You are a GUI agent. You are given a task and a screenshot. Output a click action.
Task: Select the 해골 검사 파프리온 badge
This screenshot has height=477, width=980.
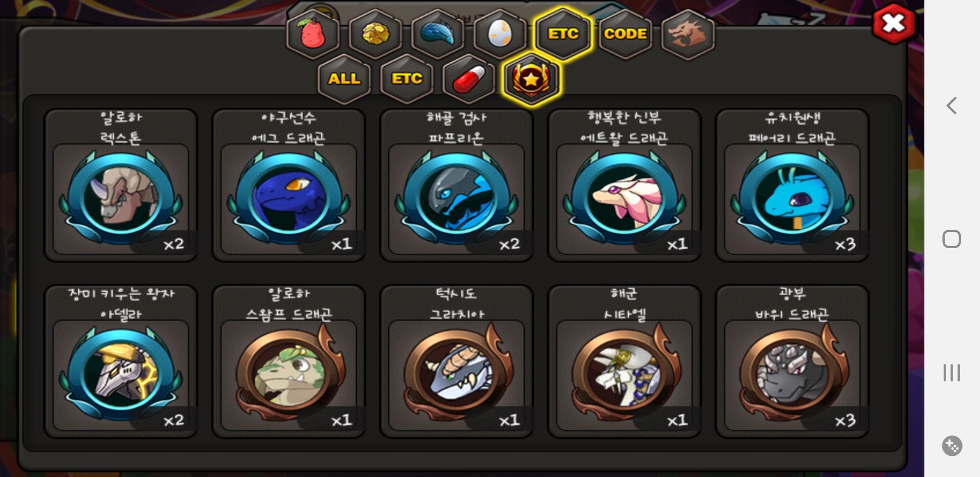456,185
